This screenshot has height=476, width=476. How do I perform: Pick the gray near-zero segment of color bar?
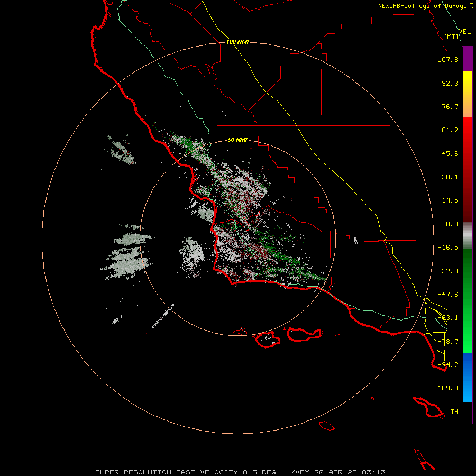467,235
